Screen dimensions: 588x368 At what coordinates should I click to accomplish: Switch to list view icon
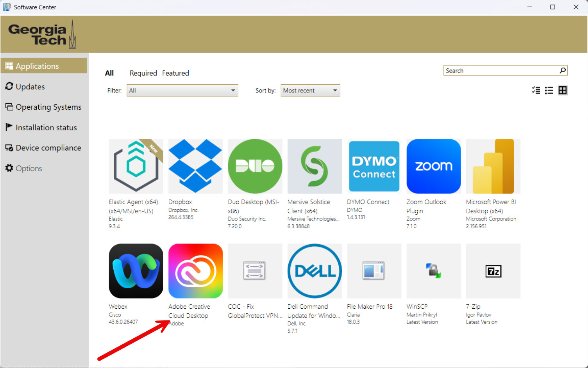(x=549, y=91)
